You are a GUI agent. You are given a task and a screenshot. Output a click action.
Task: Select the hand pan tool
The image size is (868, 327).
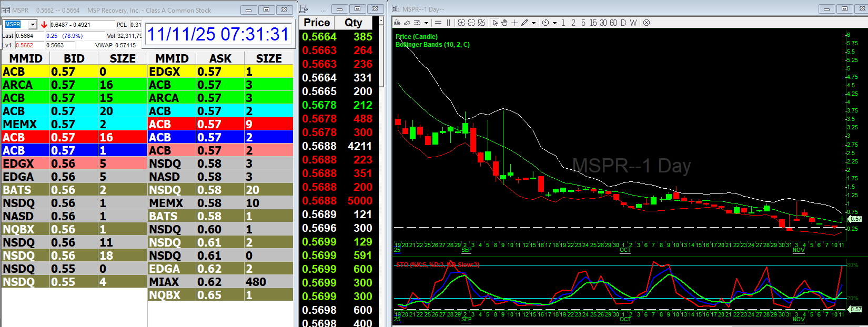point(504,23)
